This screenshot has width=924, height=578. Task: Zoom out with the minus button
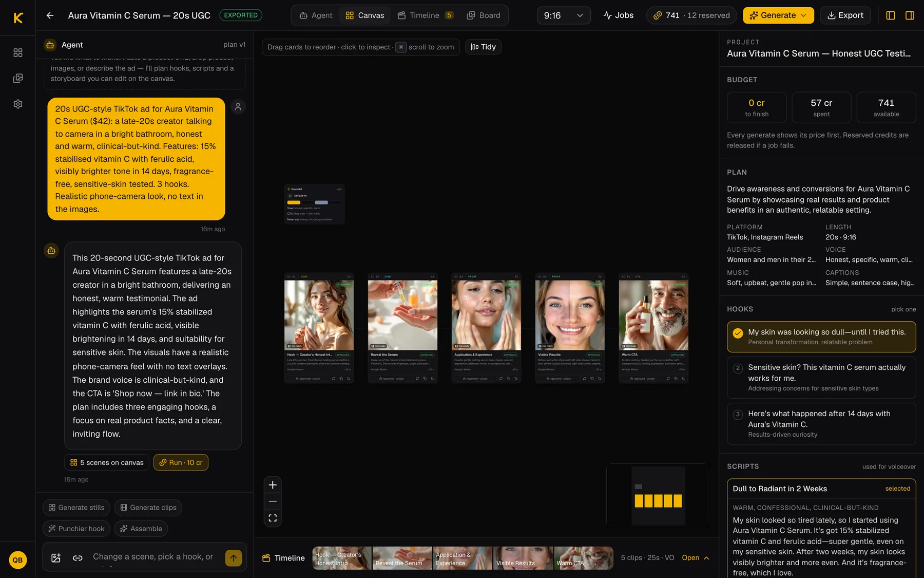tap(273, 501)
